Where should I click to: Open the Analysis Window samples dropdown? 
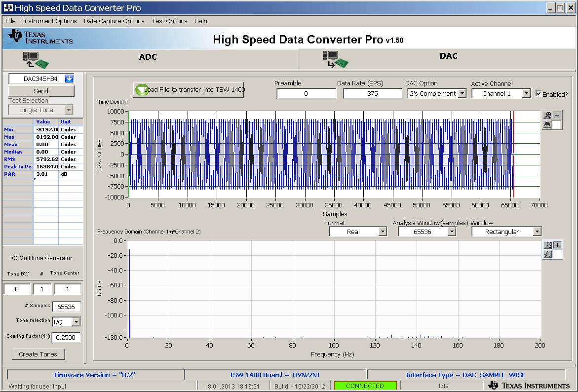(x=452, y=232)
